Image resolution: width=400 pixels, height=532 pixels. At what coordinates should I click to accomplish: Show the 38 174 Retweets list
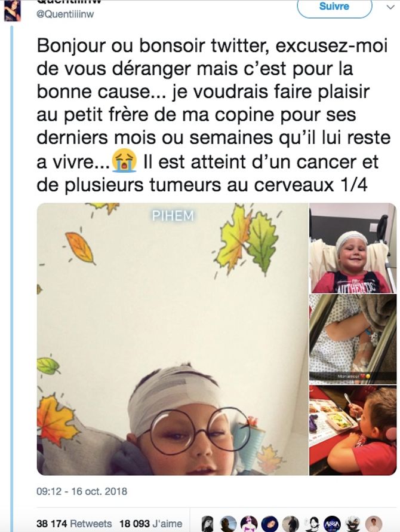tap(74, 524)
